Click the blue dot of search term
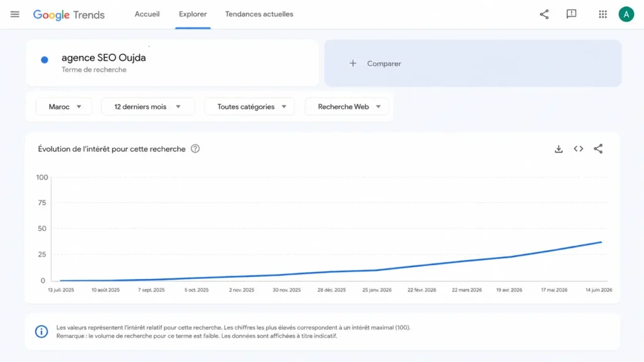Screen dimensions: 644x362 45,60
